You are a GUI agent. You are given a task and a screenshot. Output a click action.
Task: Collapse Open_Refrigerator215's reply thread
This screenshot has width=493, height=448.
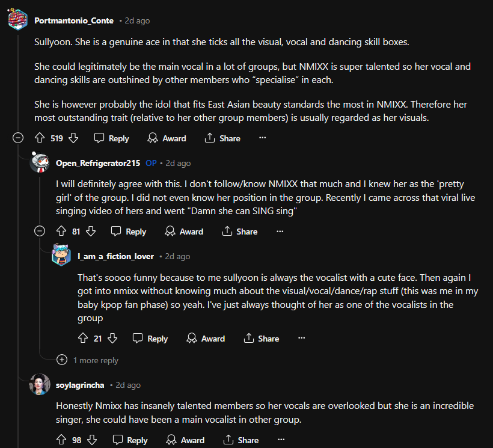click(x=40, y=232)
